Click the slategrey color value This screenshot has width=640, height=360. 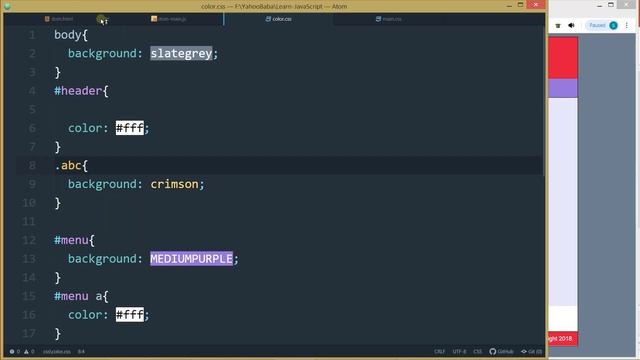pos(181,53)
